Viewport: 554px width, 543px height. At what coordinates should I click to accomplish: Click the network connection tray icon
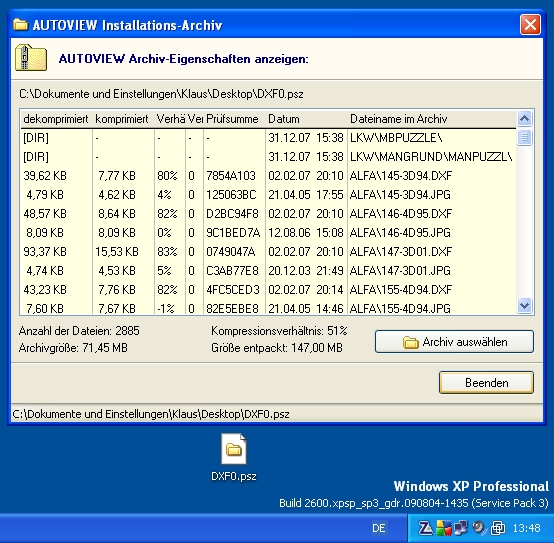[461, 528]
